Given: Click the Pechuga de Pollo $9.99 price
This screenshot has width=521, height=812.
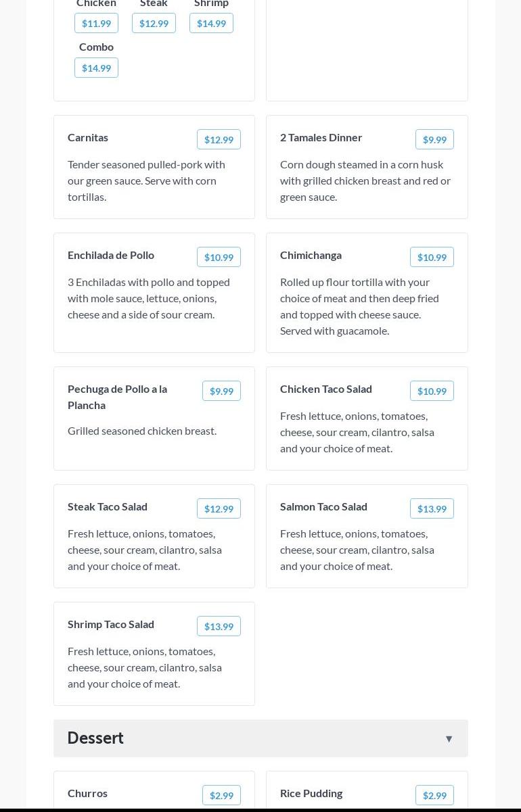Looking at the screenshot, I should [x=221, y=391].
